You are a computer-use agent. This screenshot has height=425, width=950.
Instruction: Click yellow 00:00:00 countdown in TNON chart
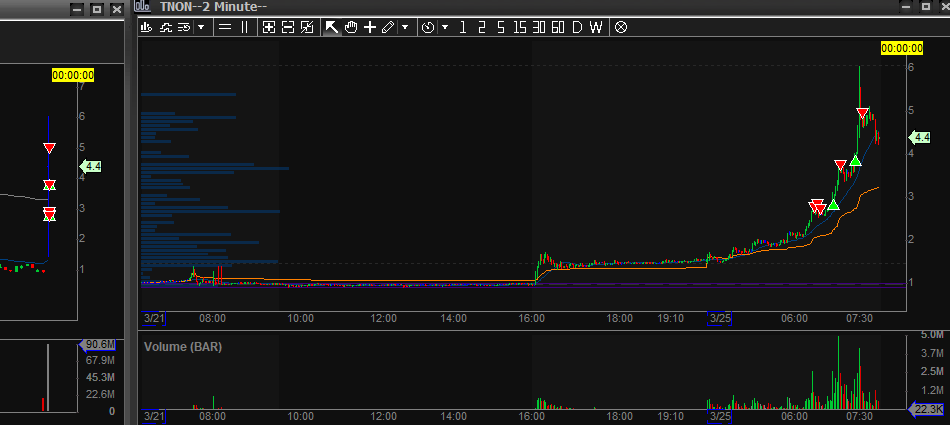click(x=902, y=49)
